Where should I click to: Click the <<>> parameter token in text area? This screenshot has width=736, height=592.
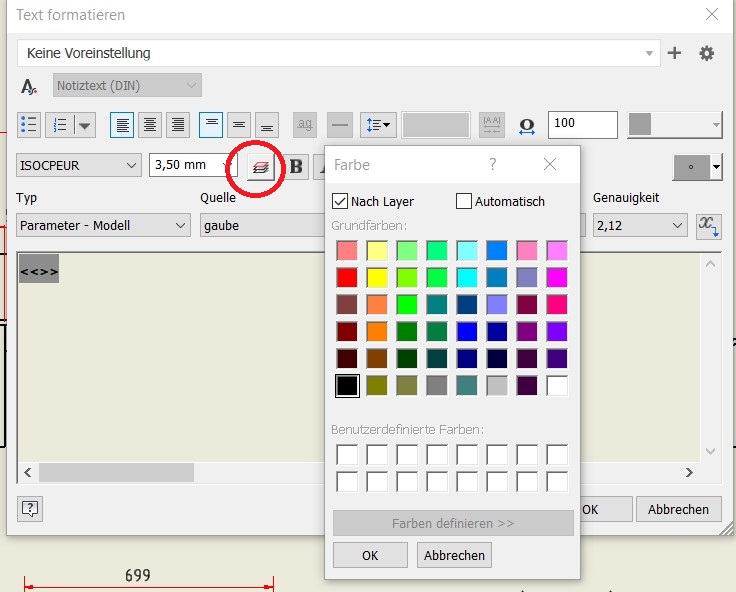click(x=39, y=269)
